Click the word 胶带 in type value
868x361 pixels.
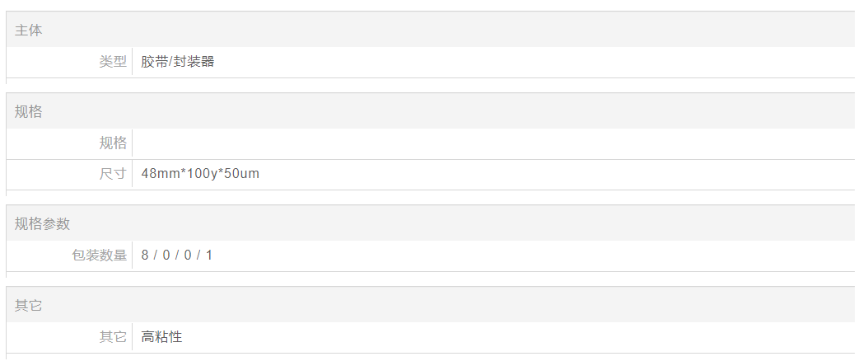154,61
